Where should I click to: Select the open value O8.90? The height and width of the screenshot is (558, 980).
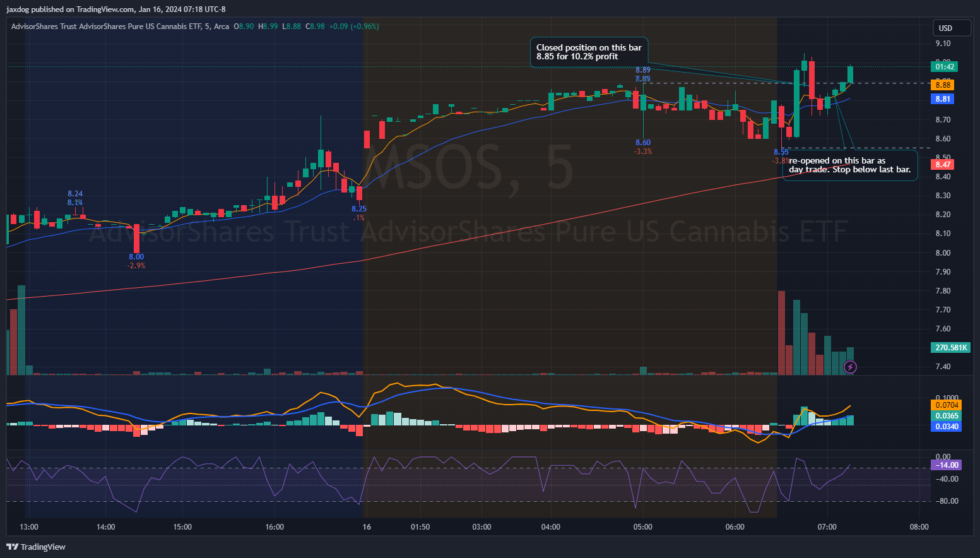click(244, 27)
